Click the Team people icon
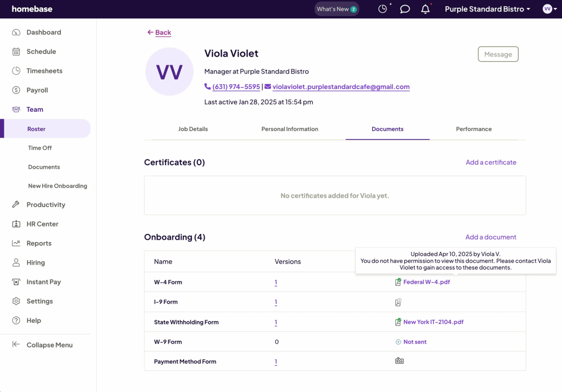 point(16,109)
